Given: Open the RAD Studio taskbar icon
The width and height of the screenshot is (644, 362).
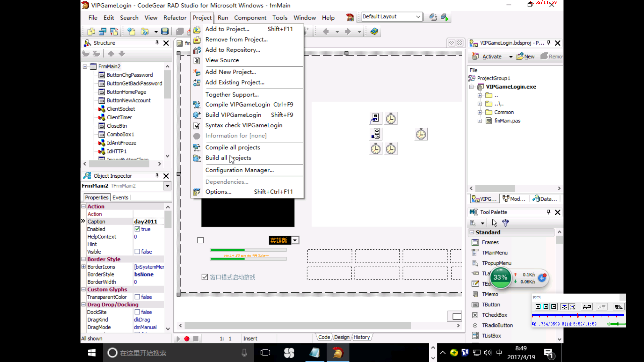Looking at the screenshot, I should point(338,353).
